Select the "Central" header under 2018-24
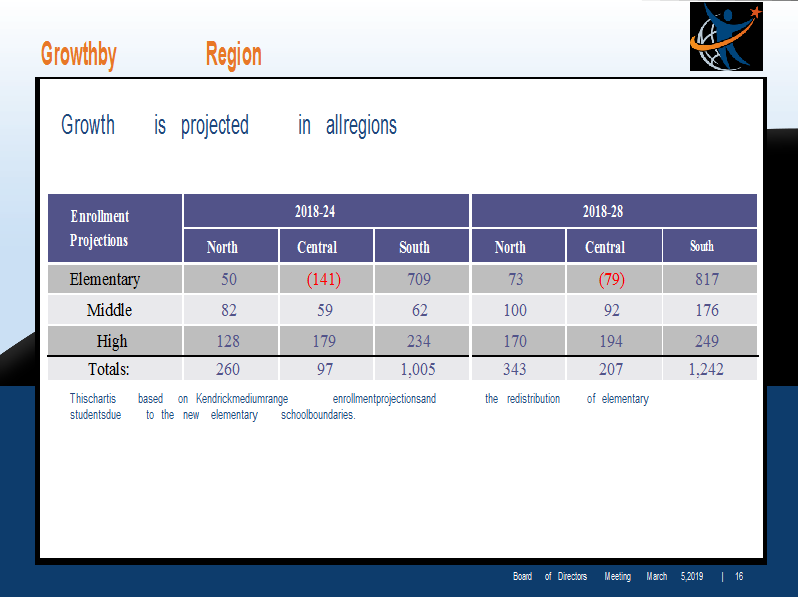Image resolution: width=800 pixels, height=600 pixels. [x=327, y=246]
